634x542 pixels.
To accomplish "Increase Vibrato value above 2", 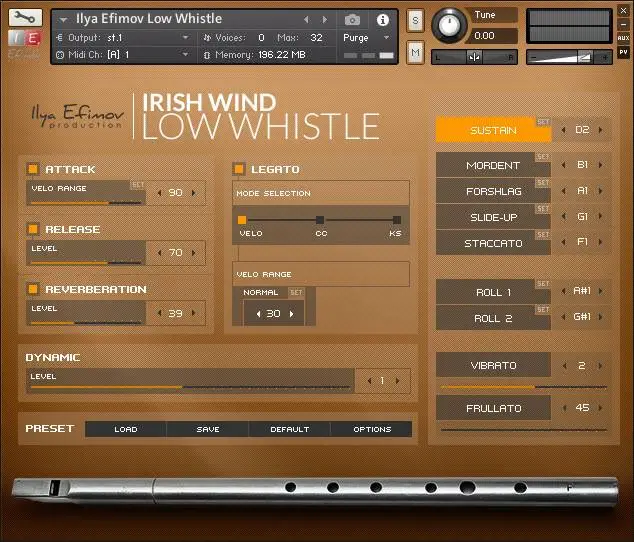I will [x=600, y=366].
